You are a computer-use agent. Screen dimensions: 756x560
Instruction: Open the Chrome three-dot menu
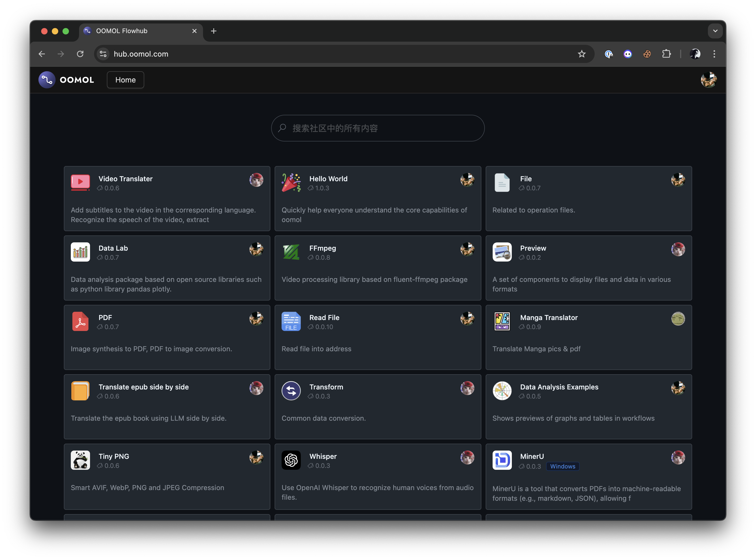714,54
